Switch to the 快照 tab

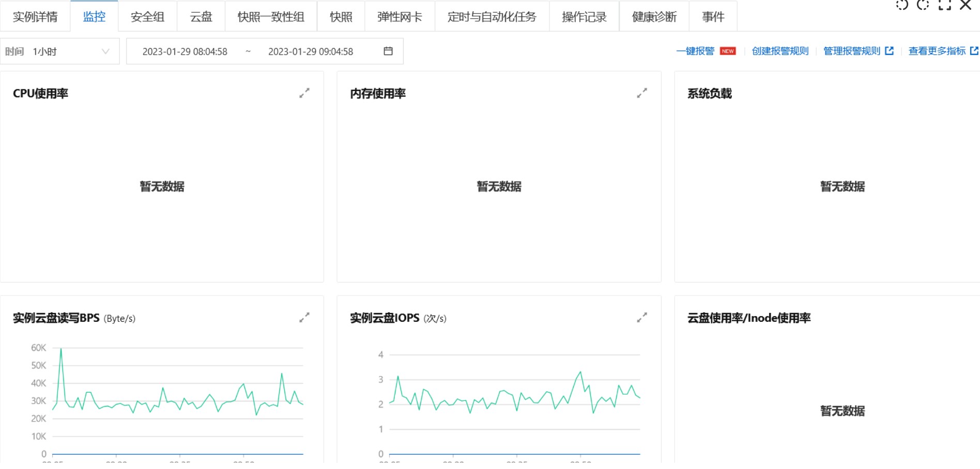341,17
